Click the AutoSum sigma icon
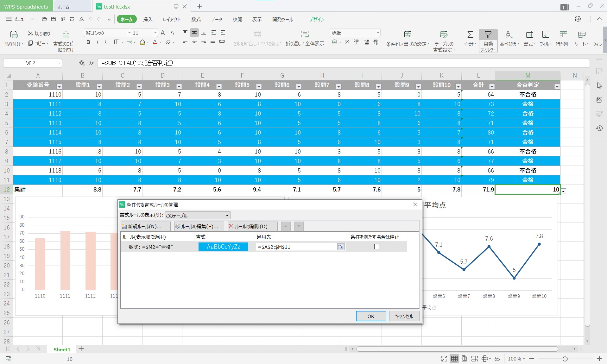607x364 pixels. click(470, 35)
